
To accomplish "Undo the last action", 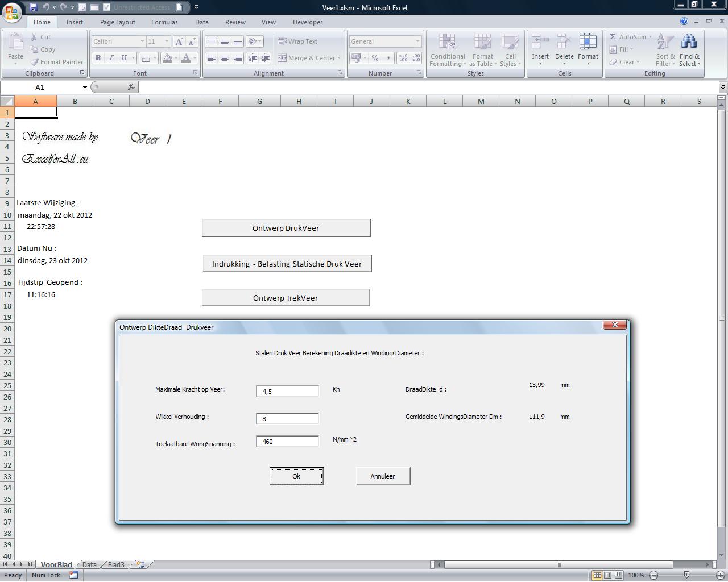I will (x=45, y=7).
